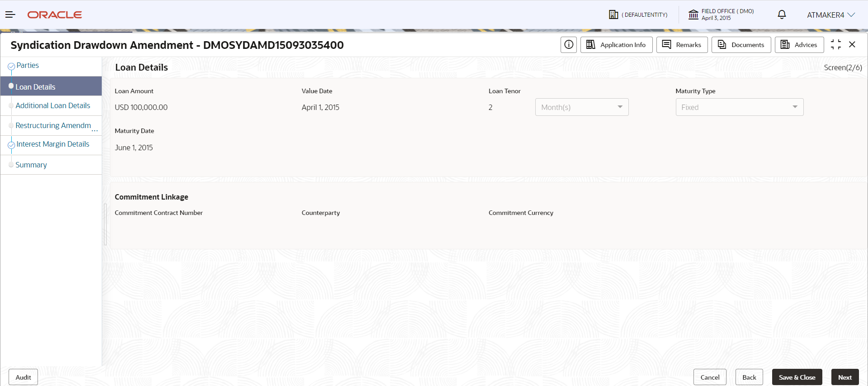Jump to the Summary step
The width and height of the screenshot is (868, 386).
point(31,165)
